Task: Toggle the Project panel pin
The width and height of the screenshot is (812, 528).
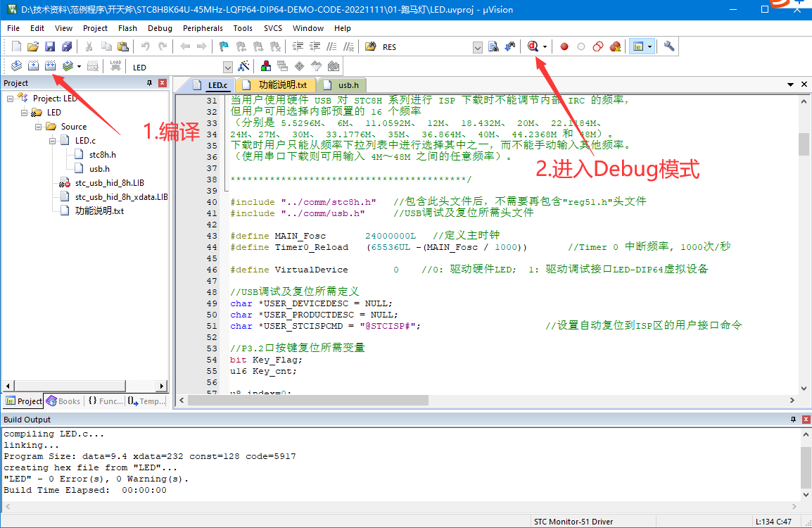Action: [149, 83]
